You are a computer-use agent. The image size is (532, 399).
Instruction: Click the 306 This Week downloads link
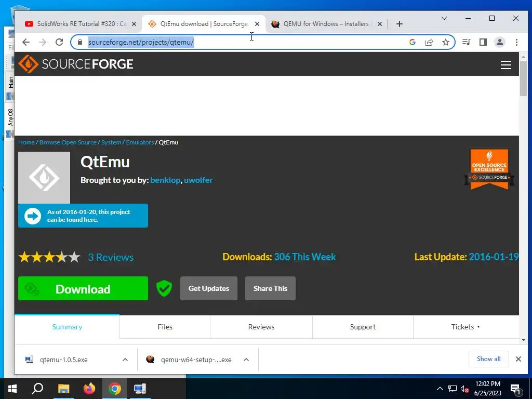304,257
